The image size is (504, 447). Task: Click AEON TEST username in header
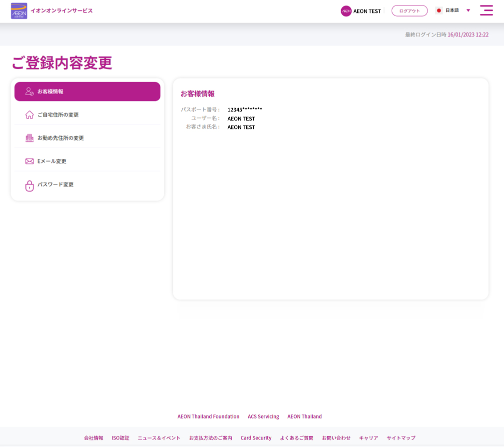point(367,11)
